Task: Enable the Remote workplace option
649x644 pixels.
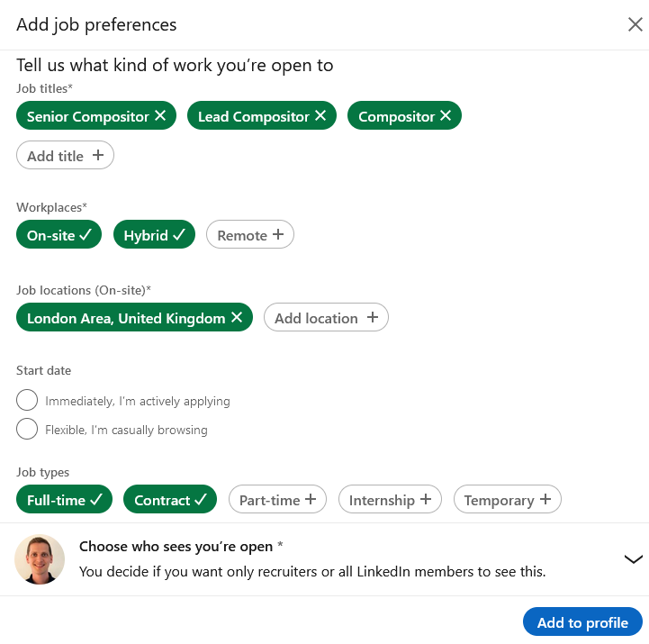Action: (x=250, y=235)
